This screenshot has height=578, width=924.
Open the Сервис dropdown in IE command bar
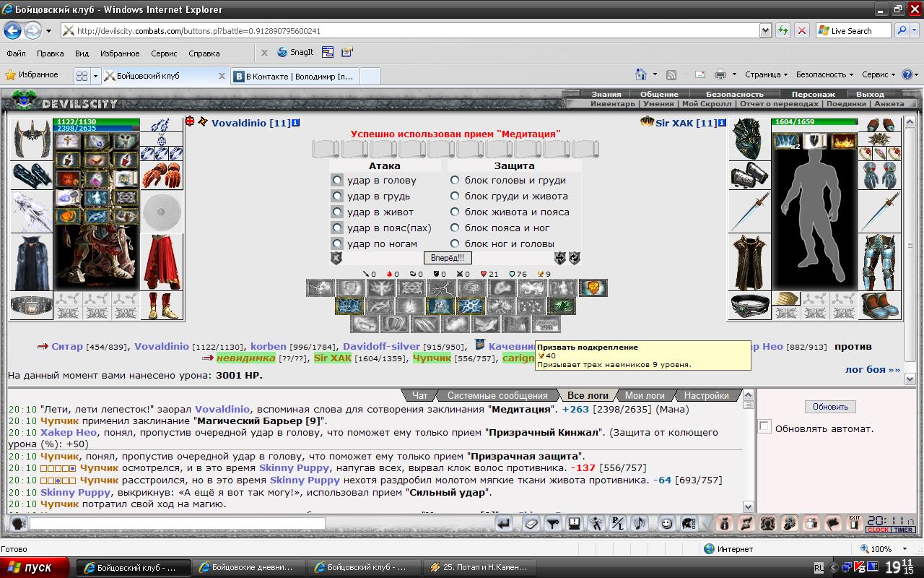[879, 74]
